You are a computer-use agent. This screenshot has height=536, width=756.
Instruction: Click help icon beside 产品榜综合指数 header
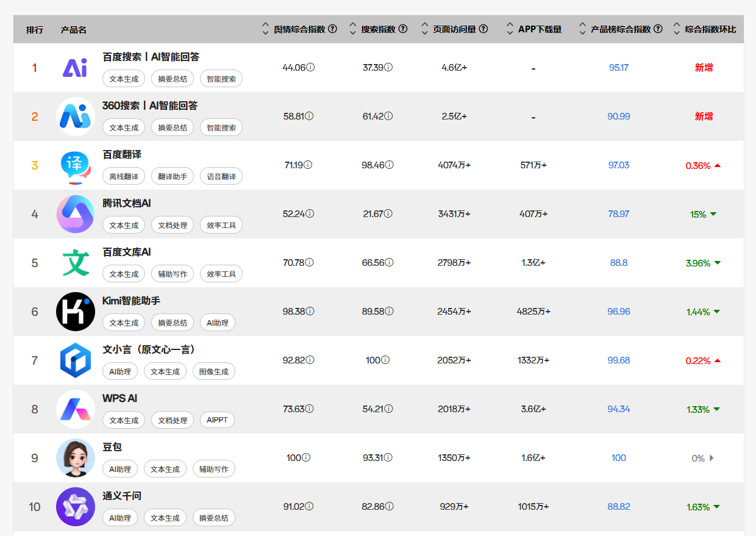(x=658, y=29)
